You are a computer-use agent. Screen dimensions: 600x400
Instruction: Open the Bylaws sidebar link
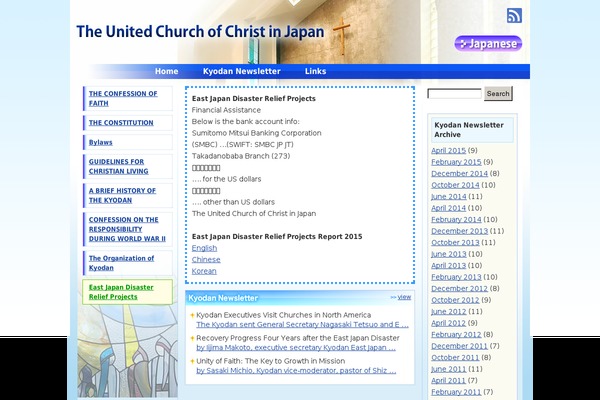point(101,142)
